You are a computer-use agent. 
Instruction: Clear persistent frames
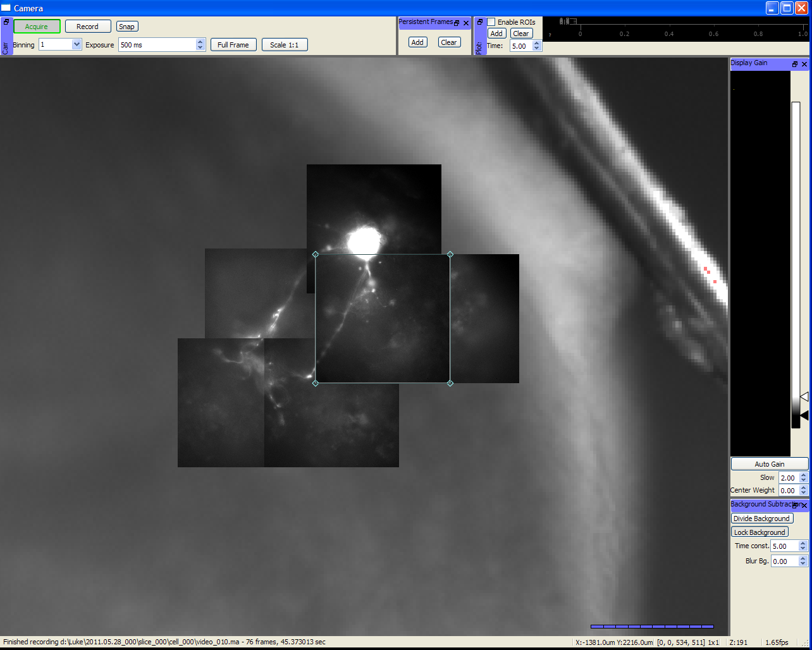coord(449,42)
